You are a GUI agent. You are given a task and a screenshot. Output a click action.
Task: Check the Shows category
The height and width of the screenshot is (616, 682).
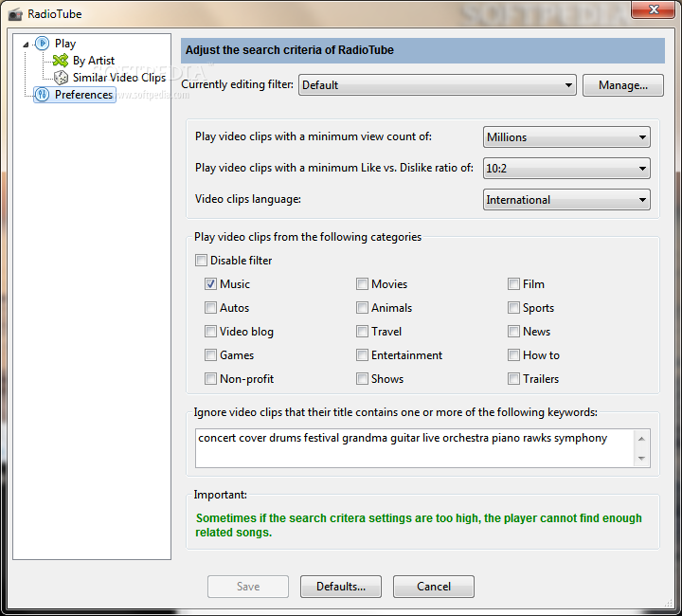pyautogui.click(x=362, y=379)
